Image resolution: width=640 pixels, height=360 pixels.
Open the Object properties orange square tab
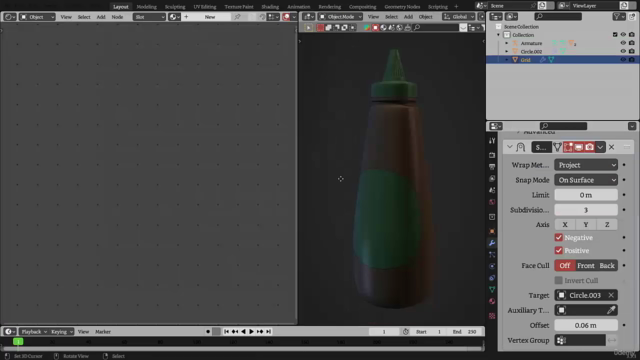[492, 231]
